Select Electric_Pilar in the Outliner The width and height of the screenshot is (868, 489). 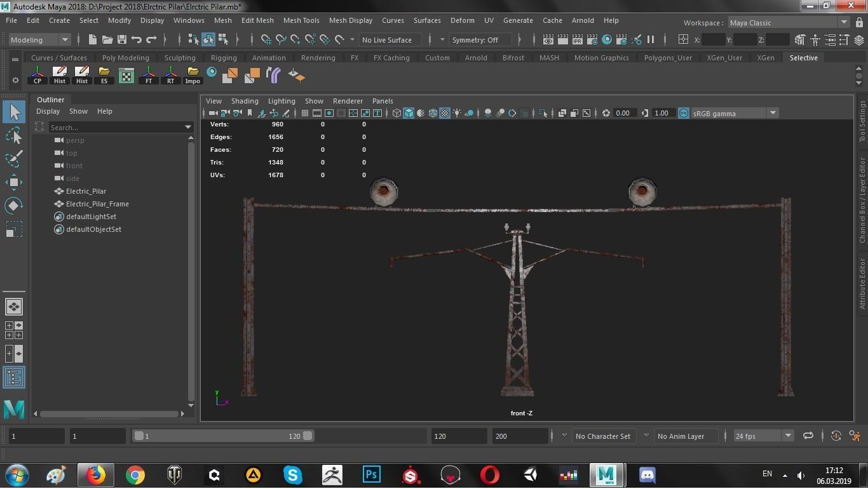point(86,191)
